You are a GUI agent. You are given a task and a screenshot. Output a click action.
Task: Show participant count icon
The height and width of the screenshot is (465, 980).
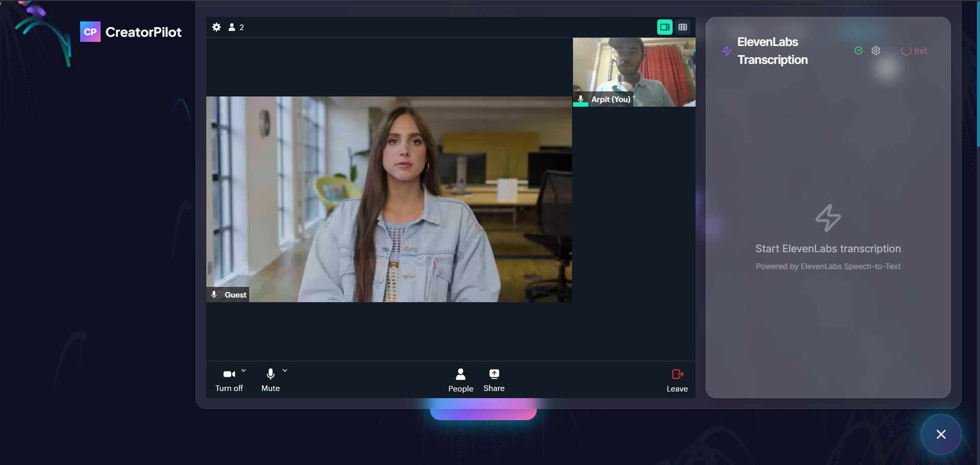(x=236, y=27)
